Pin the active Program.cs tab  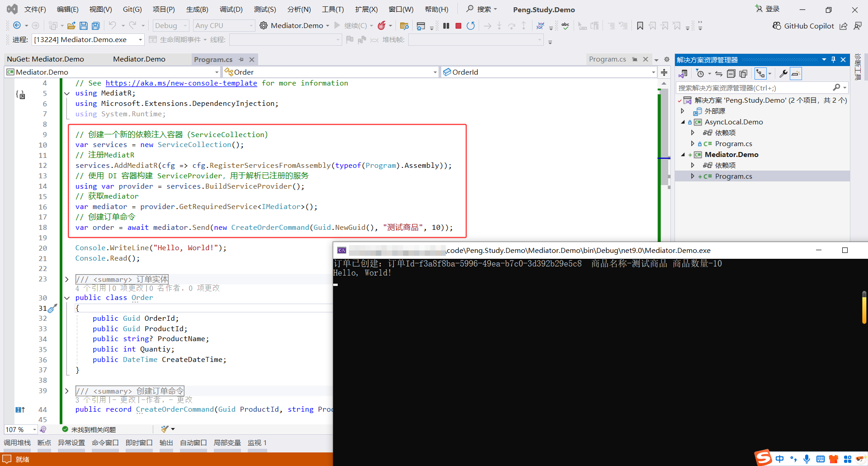coord(241,60)
